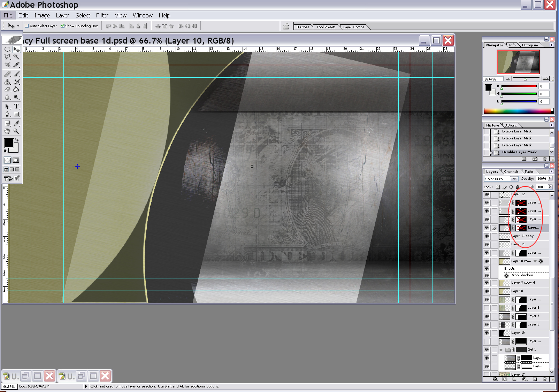Collapse effects on Layer 8 copy
The width and height of the screenshot is (559, 392).
(x=535, y=261)
